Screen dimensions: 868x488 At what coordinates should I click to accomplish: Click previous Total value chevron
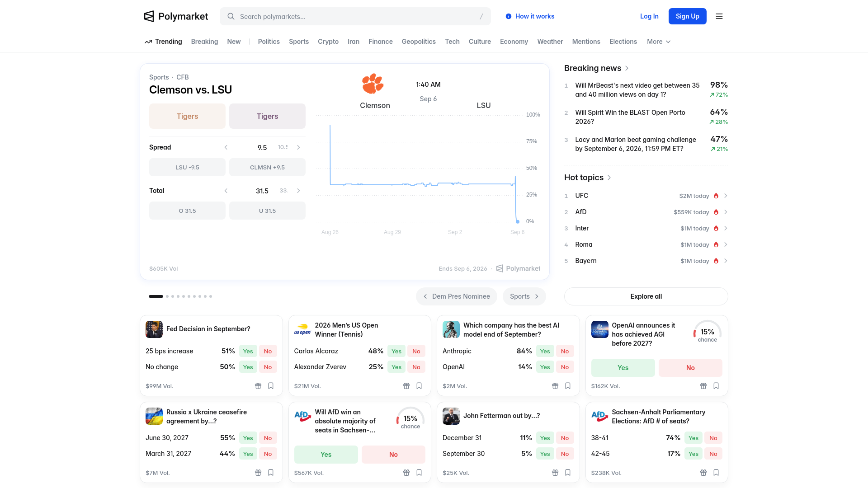pyautogui.click(x=226, y=191)
